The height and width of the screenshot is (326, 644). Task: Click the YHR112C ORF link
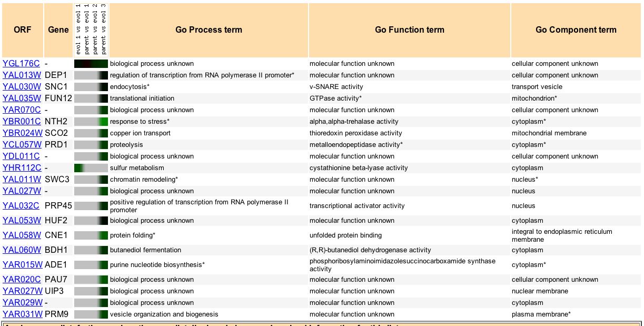(x=22, y=168)
